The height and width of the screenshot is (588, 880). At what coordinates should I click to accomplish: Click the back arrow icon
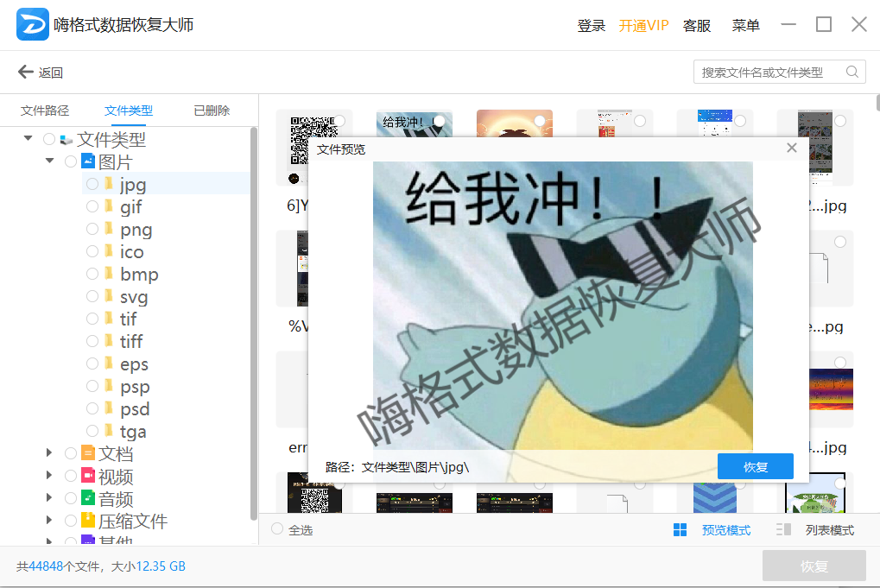click(26, 72)
